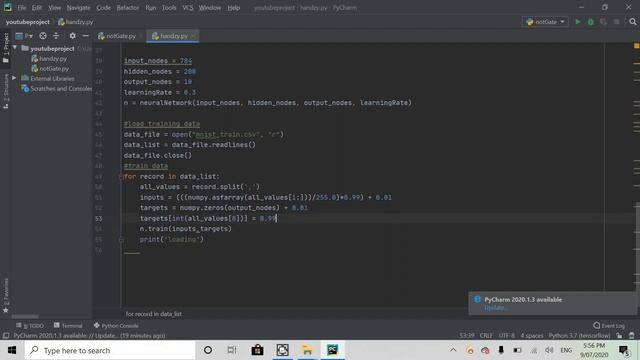Click the UTF-8 encoding status
640x360 pixels.
point(507,336)
